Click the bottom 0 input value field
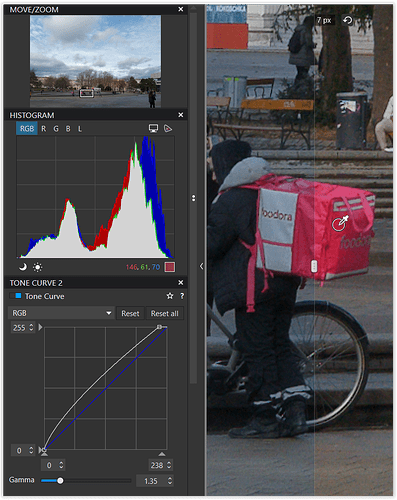The image size is (397, 500). coord(49,465)
